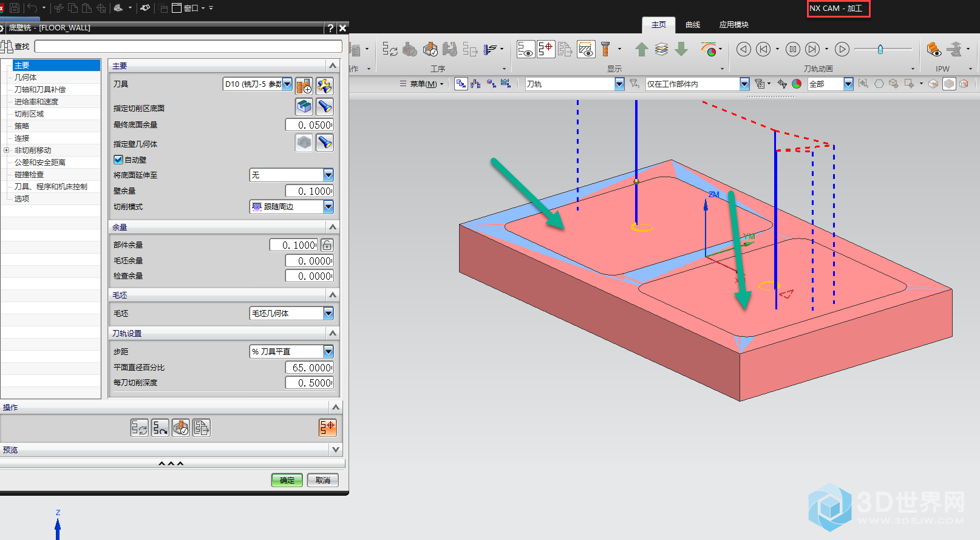Click the ribbon Verify tool path icon in 工序
Image resolution: width=980 pixels, height=540 pixels.
[430, 50]
